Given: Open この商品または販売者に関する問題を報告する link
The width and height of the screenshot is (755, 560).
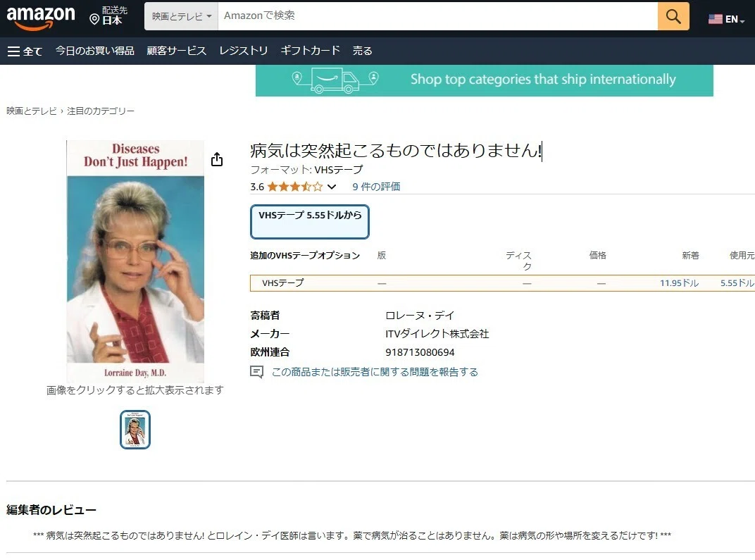Looking at the screenshot, I should click(x=375, y=372).
